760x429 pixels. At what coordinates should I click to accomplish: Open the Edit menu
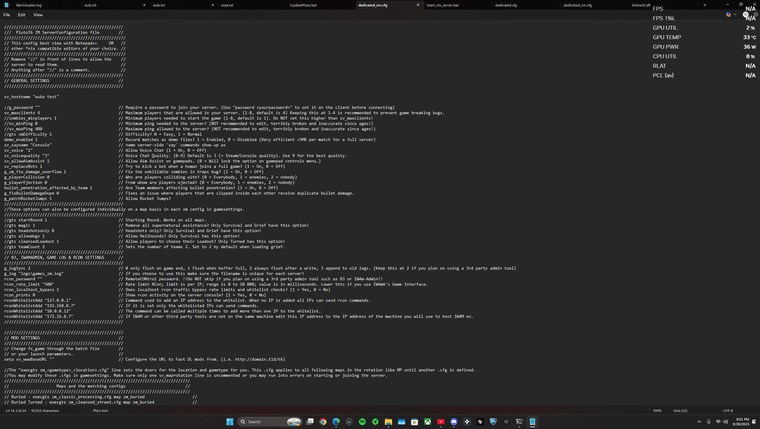[21, 15]
